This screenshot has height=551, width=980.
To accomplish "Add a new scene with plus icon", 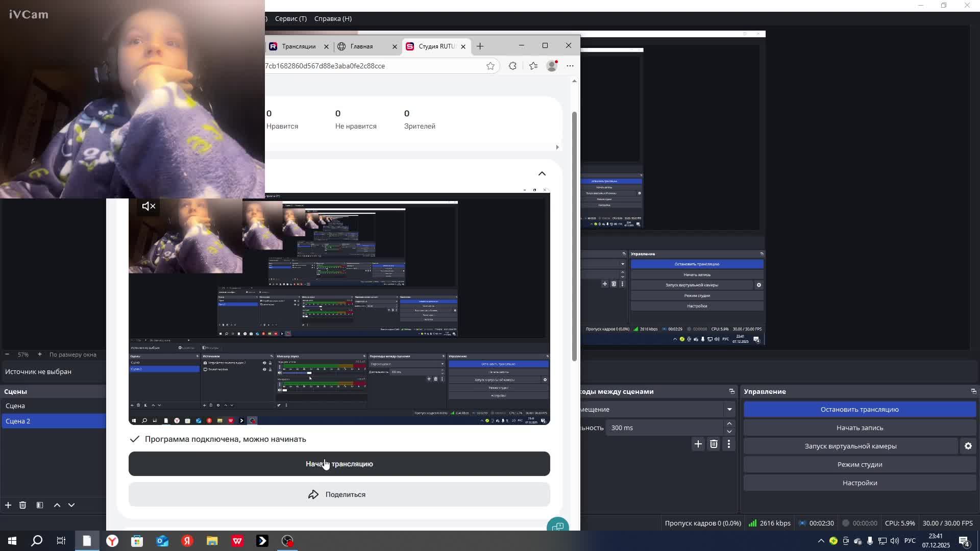I will tap(8, 505).
